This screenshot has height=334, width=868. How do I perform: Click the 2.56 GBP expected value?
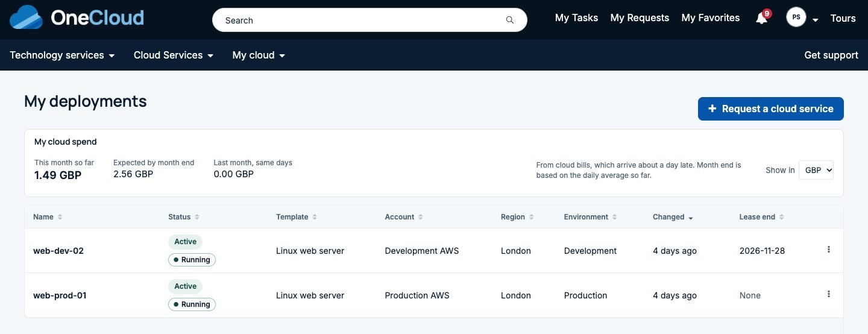[133, 174]
